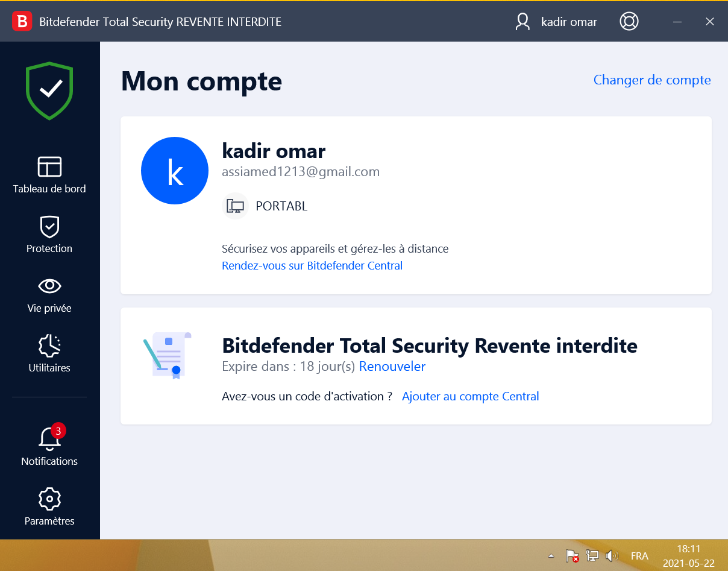The width and height of the screenshot is (728, 571).
Task: Open the volume speaker icon in tray
Action: [612, 556]
